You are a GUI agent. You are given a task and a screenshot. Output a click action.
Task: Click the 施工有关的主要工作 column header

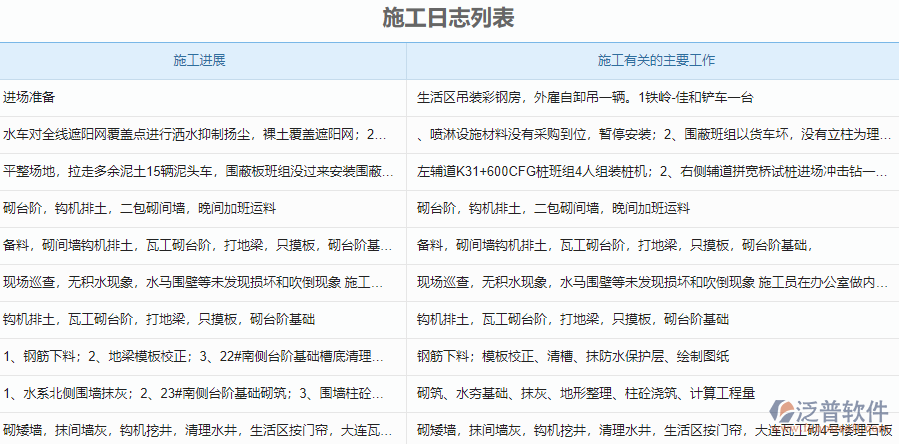(653, 61)
